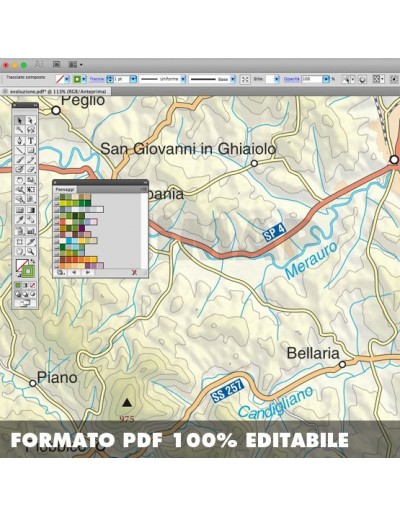This screenshot has height=517, width=400.
Task: Select the Scale tool
Action: coord(31,181)
